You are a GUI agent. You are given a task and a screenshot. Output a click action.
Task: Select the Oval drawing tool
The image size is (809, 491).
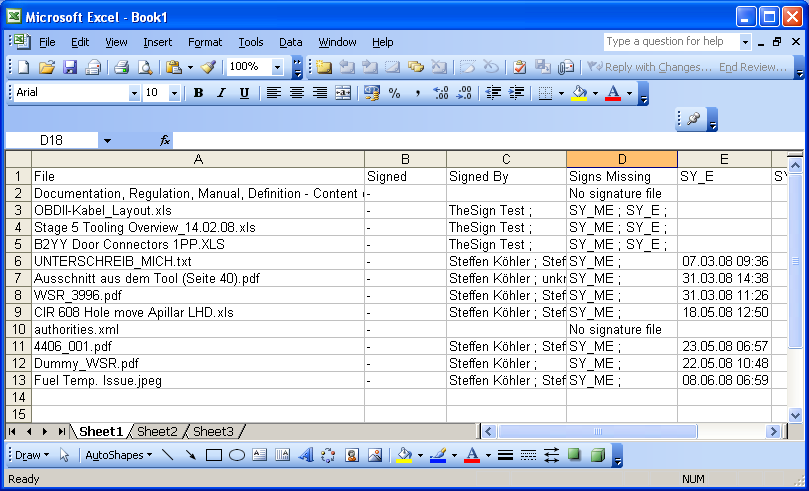(x=237, y=455)
